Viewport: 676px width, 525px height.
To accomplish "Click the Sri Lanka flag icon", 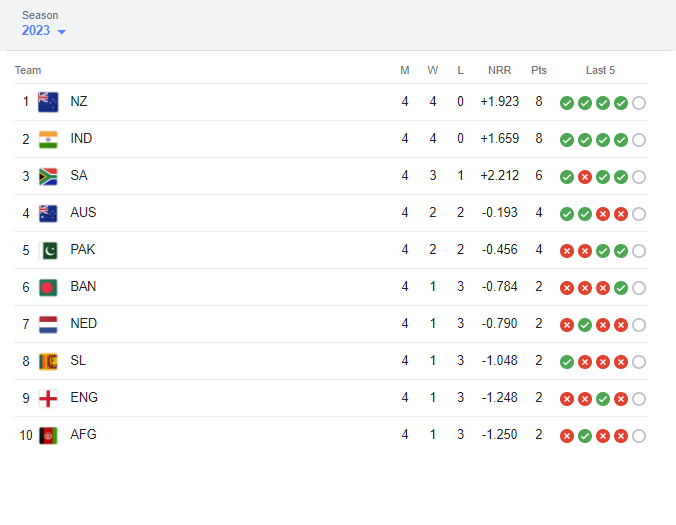I will tap(48, 361).
